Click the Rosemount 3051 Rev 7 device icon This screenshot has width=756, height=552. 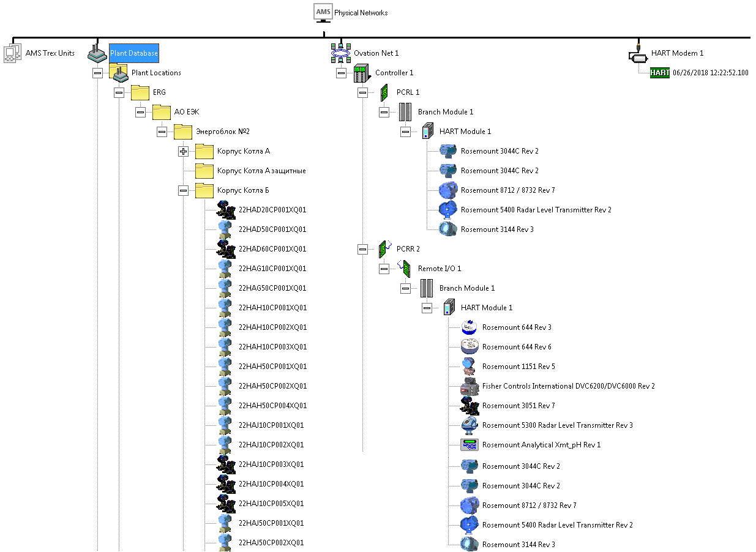[x=470, y=406]
